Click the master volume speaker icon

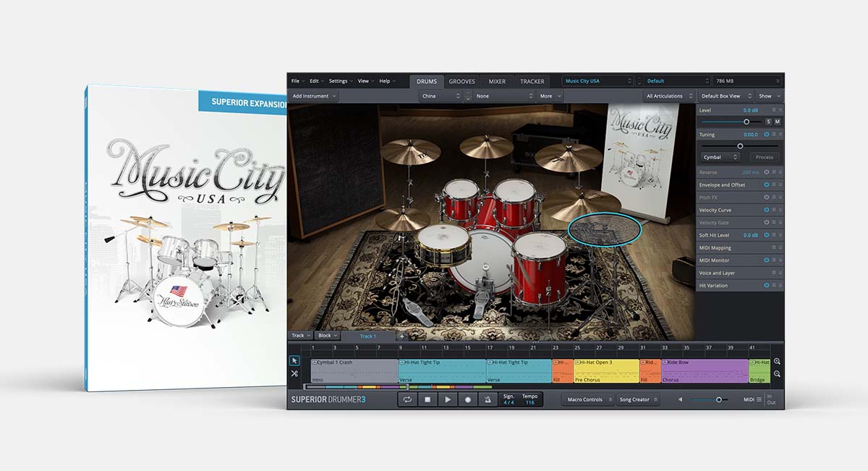pyautogui.click(x=681, y=399)
